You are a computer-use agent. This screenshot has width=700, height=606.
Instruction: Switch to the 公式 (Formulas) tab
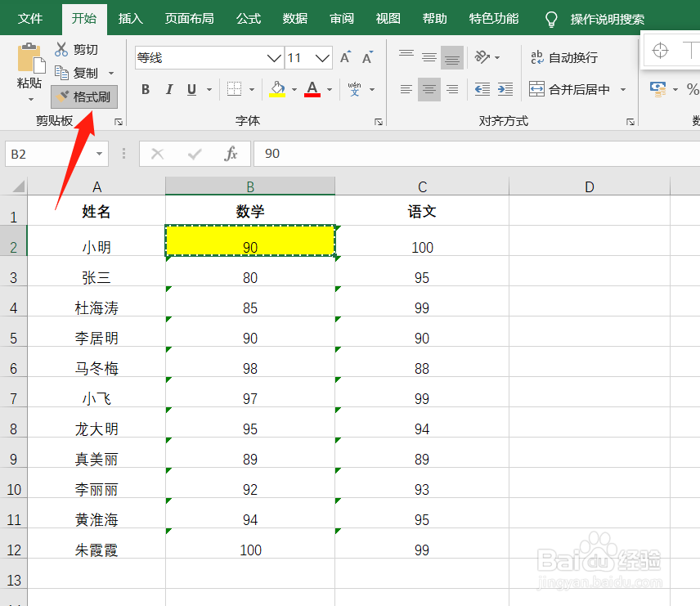[249, 18]
